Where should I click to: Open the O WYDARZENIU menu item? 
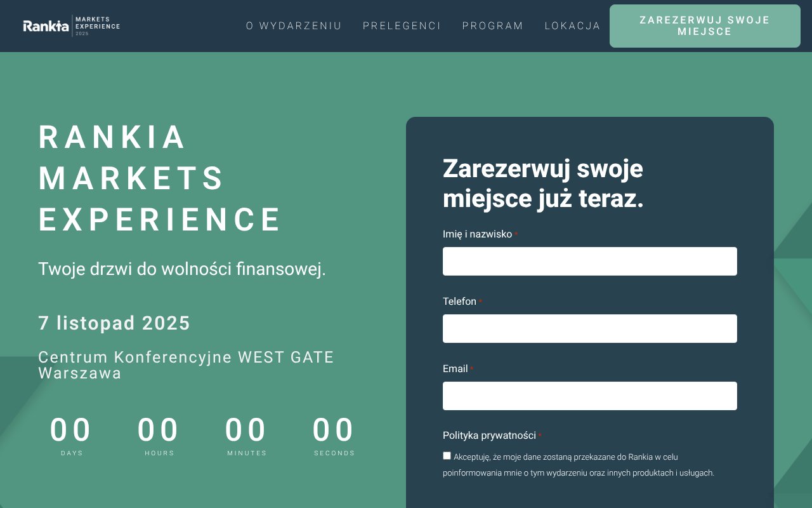pos(294,26)
